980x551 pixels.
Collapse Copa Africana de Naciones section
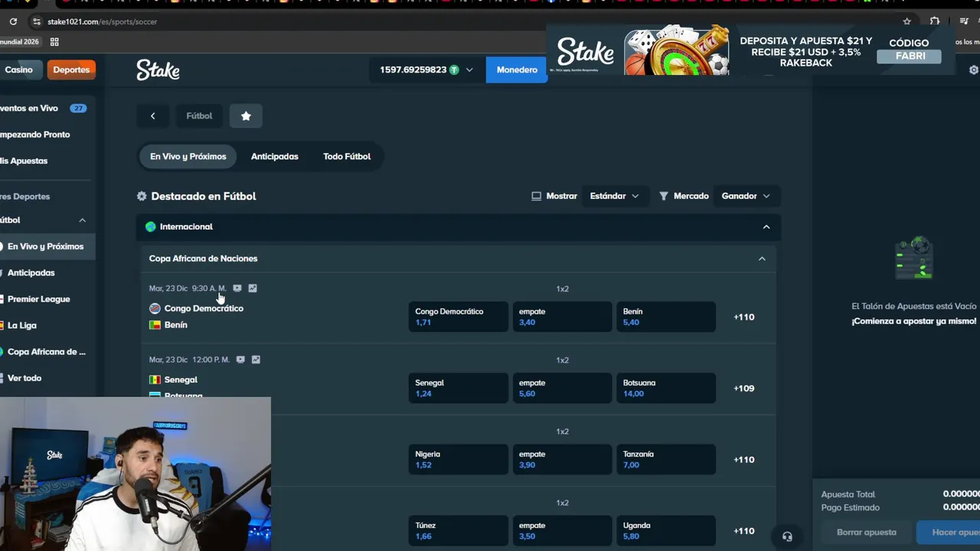point(762,259)
